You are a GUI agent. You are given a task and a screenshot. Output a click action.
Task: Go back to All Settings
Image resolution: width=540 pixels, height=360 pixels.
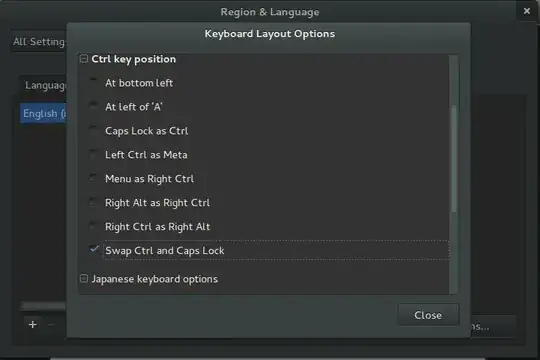pyautogui.click(x=39, y=42)
